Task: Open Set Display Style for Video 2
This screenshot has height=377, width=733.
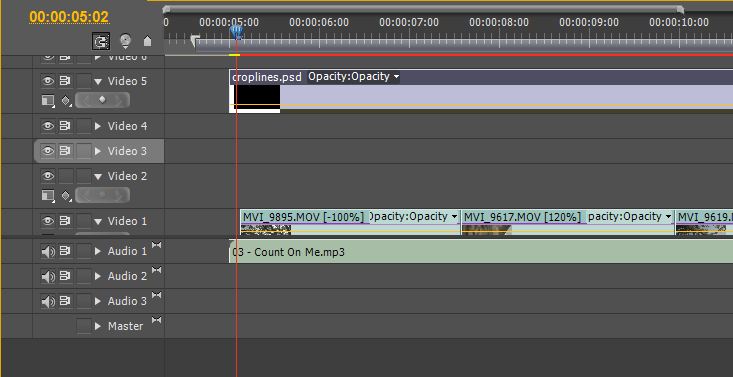Action: pos(48,195)
